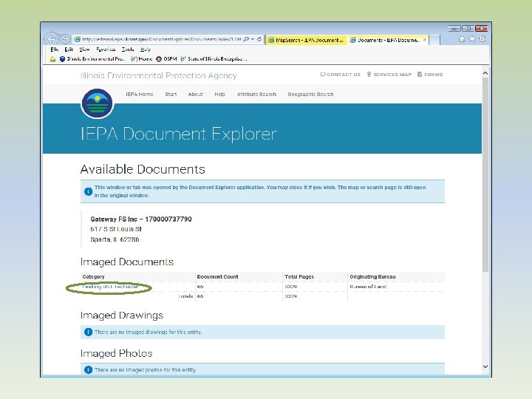The image size is (532, 399).
Task: Click Illinois Environmental Protection Agency heading link
Action: click(x=158, y=75)
